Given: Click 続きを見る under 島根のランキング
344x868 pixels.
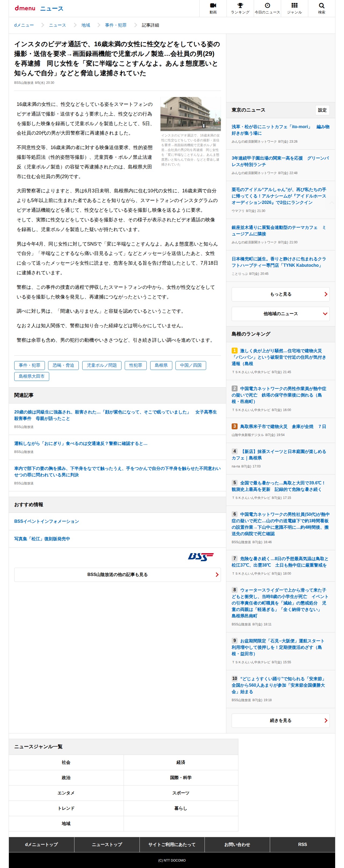Looking at the screenshot, I should (x=280, y=721).
